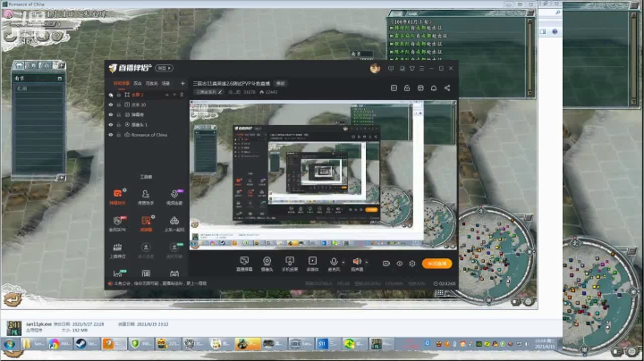644x361 pixels.
Task: Click the orange stop live stream button
Action: coord(437,264)
